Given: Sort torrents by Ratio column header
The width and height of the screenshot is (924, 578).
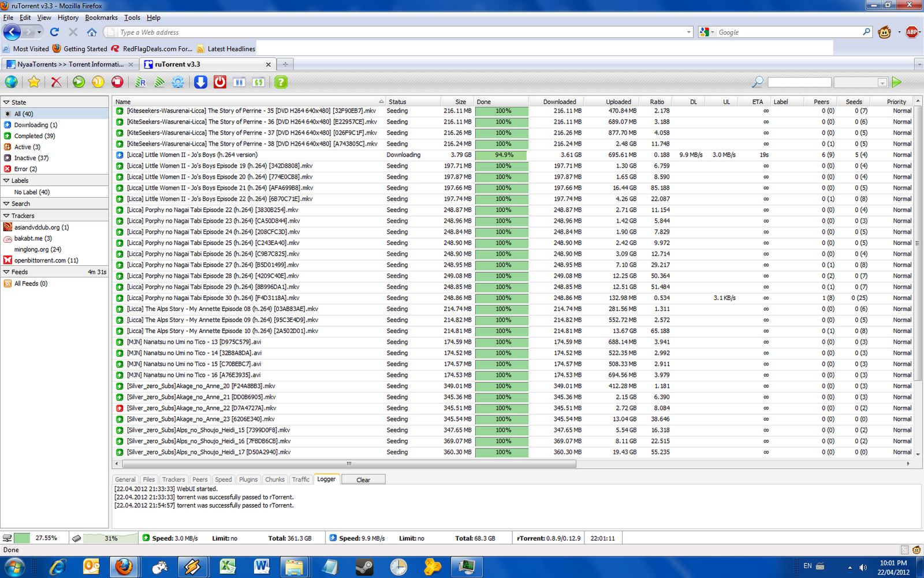Looking at the screenshot, I should click(657, 102).
